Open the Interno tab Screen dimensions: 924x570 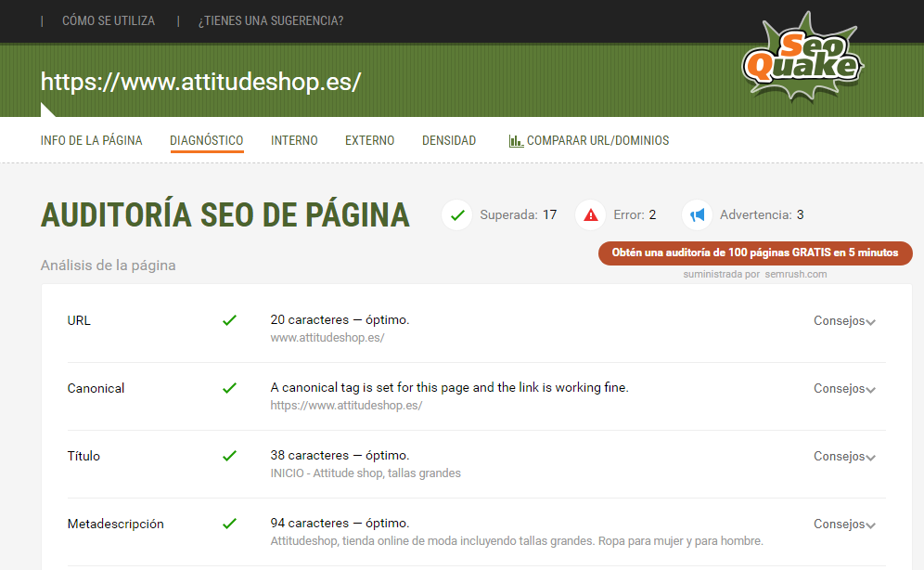pos(294,141)
